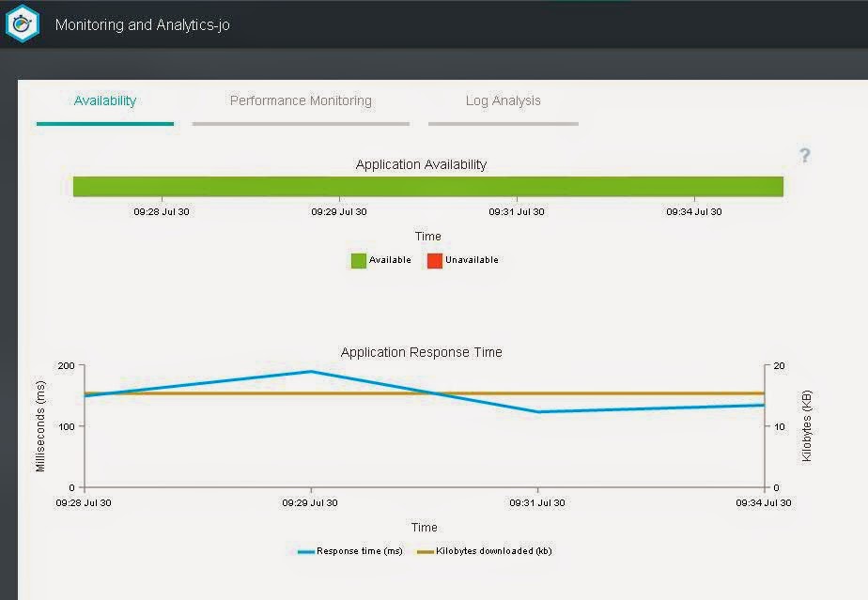Click the Application Availability heading

coord(421,164)
